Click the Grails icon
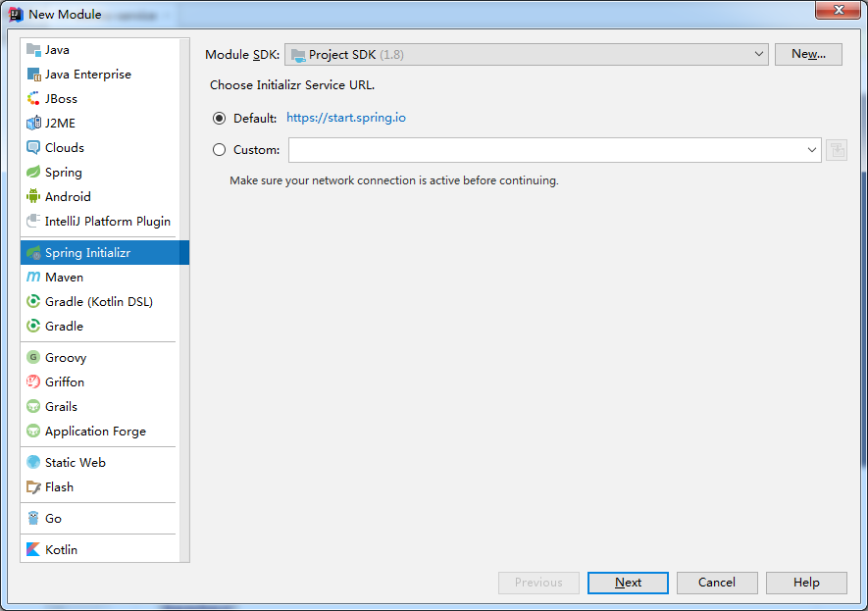This screenshot has width=868, height=611. (x=33, y=406)
